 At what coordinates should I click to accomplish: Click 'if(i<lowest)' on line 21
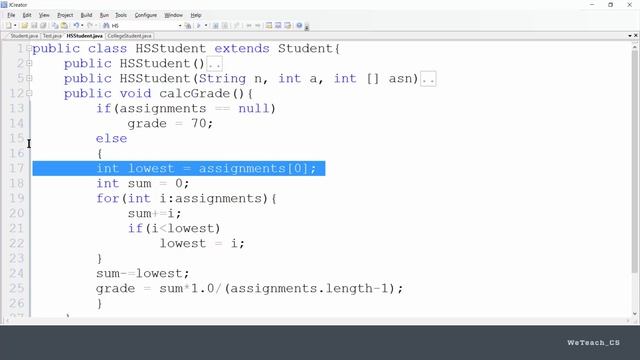point(174,229)
